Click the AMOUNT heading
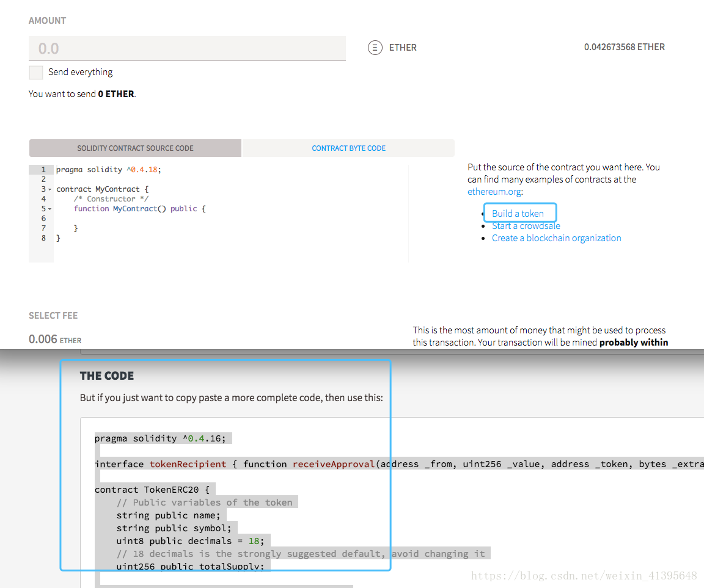Screen dimensions: 704x588 point(47,21)
